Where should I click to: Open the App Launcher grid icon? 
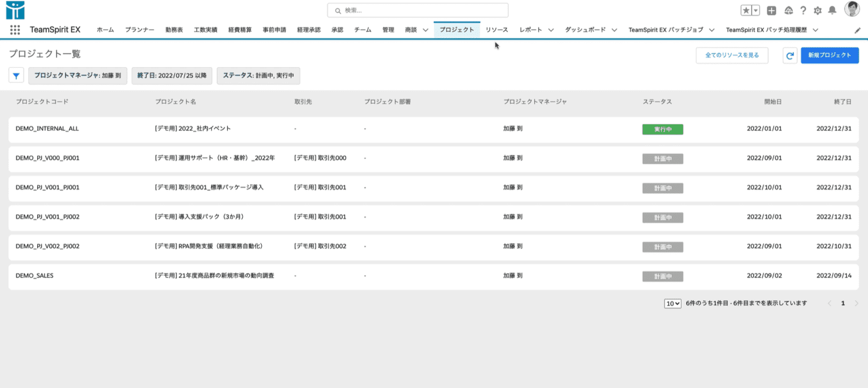coord(15,30)
